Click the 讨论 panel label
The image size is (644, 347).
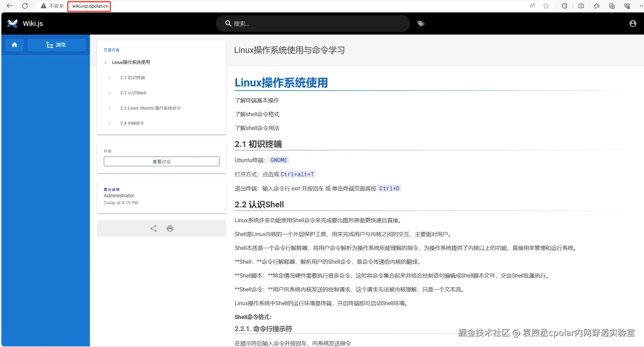108,151
